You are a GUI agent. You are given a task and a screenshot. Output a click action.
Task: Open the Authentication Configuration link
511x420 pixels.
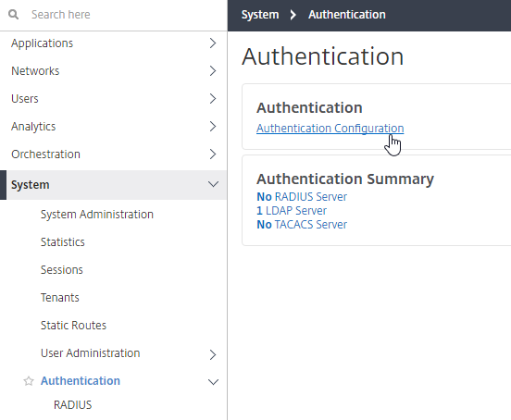click(x=330, y=129)
